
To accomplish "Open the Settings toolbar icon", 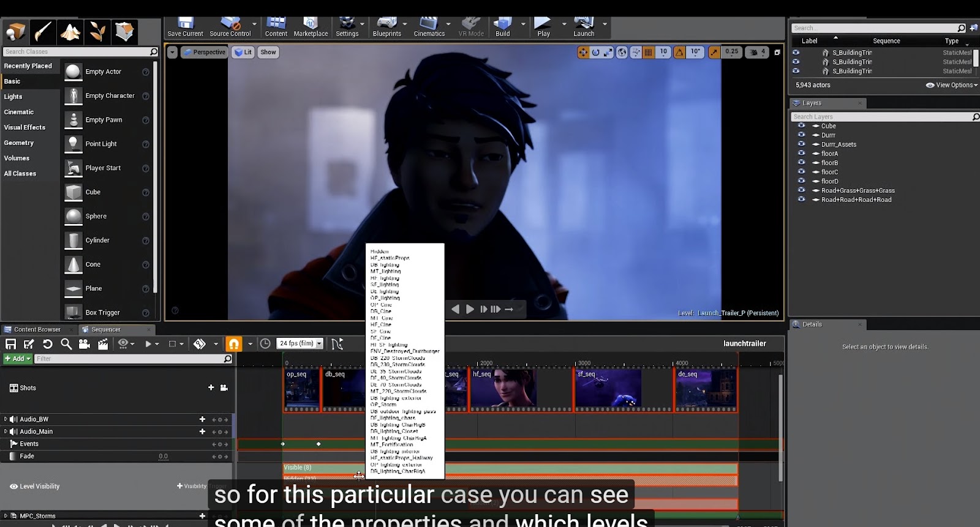I will coord(347,28).
